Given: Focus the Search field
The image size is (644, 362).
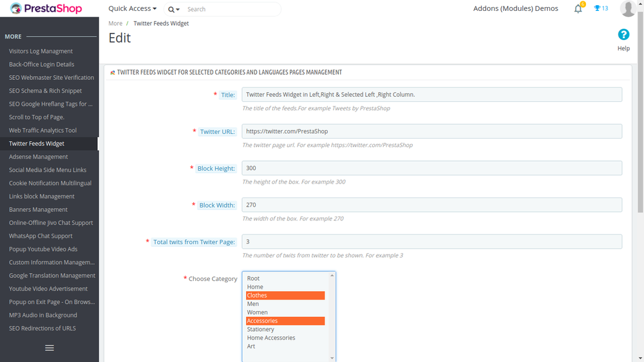Looking at the screenshot, I should point(231,9).
